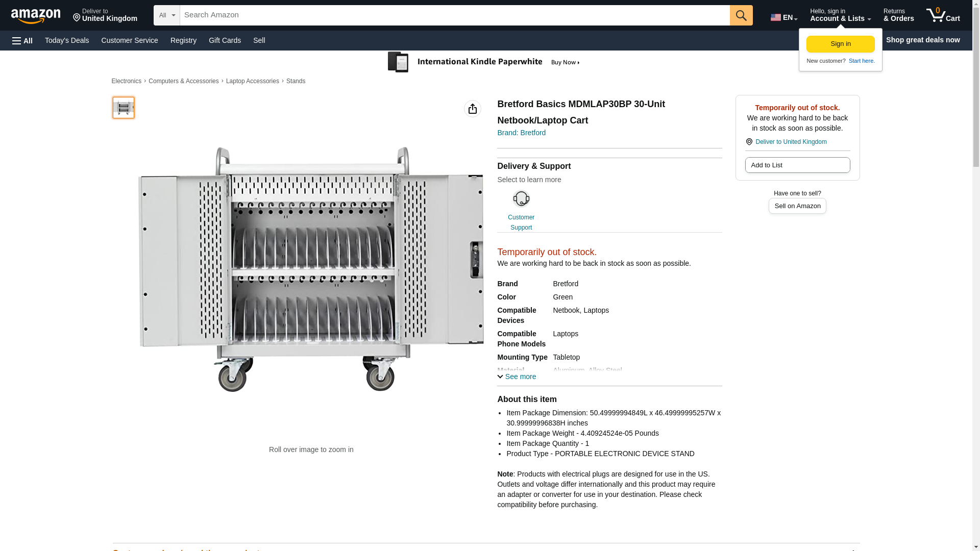Image resolution: width=980 pixels, height=551 pixels.
Task: Click the share icon on product image
Action: [472, 109]
